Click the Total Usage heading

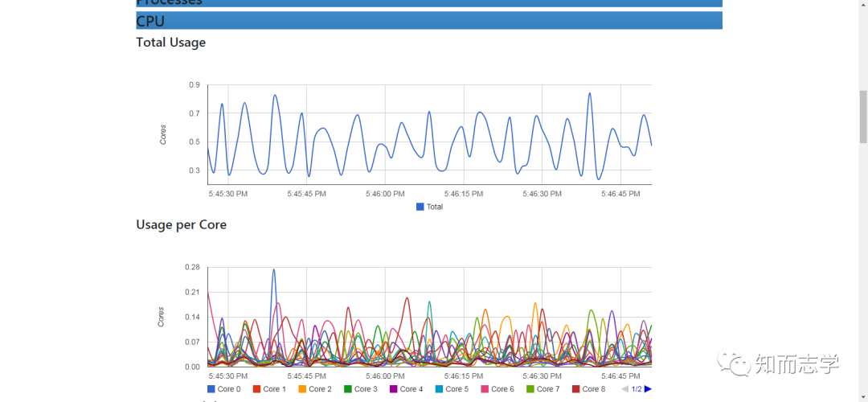(171, 42)
